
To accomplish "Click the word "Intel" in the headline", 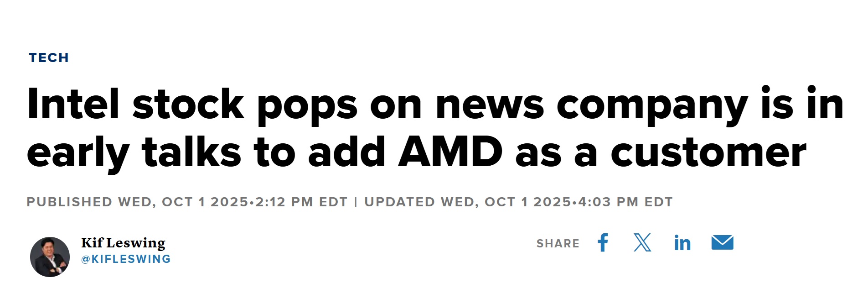I will pos(73,105).
